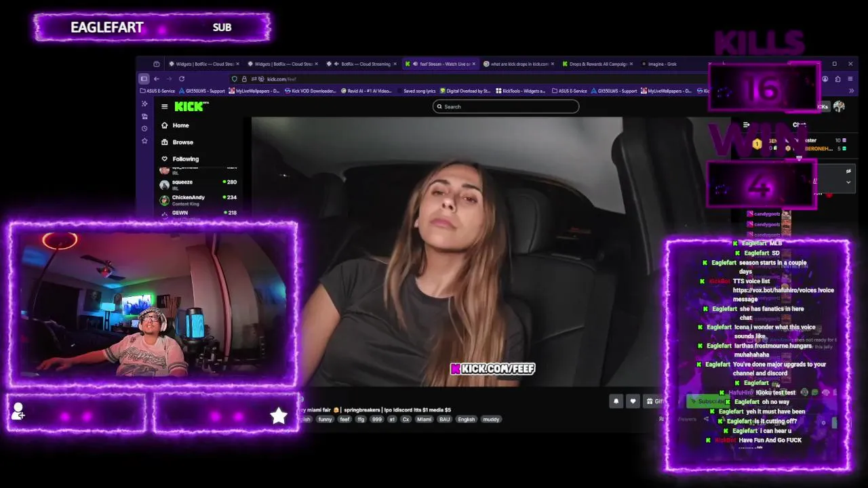868x488 pixels.
Task: Open squeeze channel in following list
Action: (x=198, y=184)
